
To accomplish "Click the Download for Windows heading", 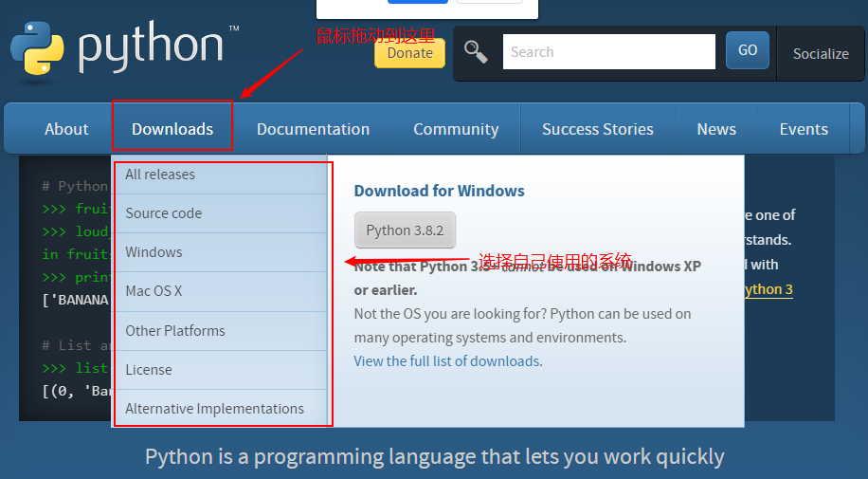I will click(x=439, y=191).
